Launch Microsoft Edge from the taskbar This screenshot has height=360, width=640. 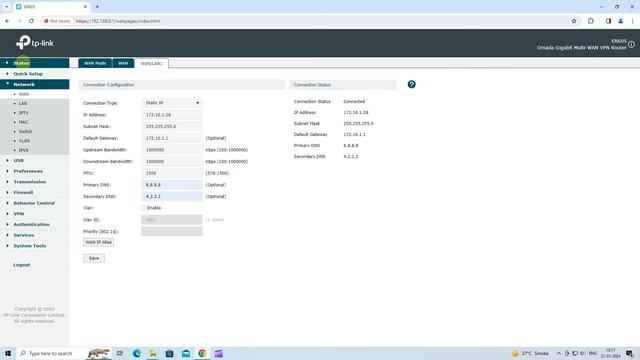137,353
